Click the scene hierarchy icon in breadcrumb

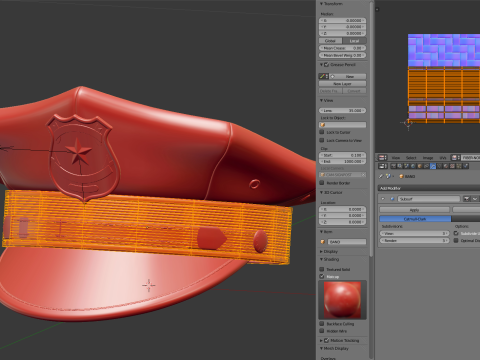click(x=388, y=176)
